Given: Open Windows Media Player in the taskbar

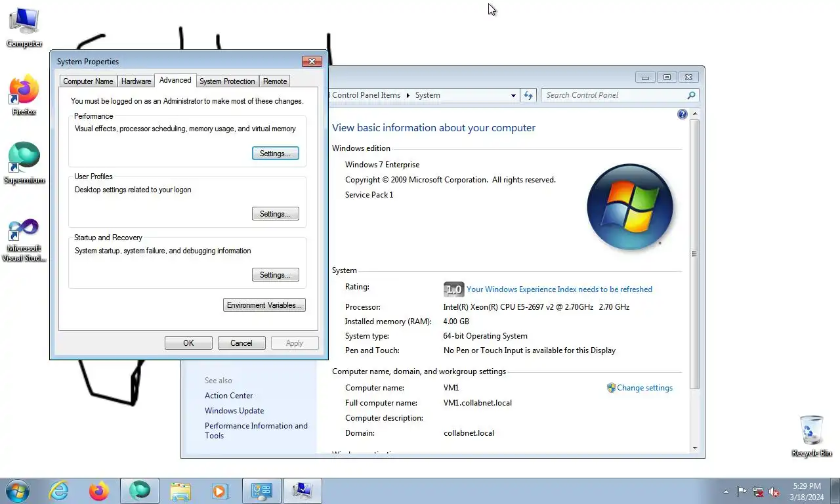Looking at the screenshot, I should [220, 490].
